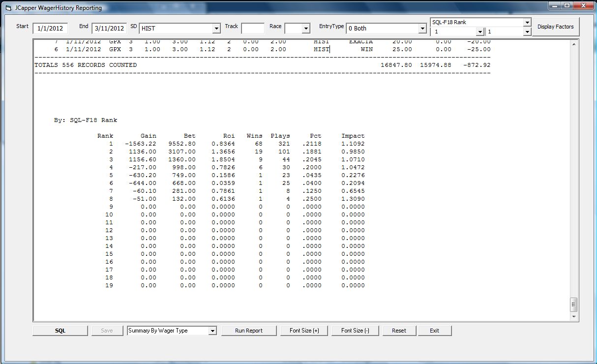This screenshot has height=364, width=597.
Task: Click the Start date input field
Action: (50, 29)
